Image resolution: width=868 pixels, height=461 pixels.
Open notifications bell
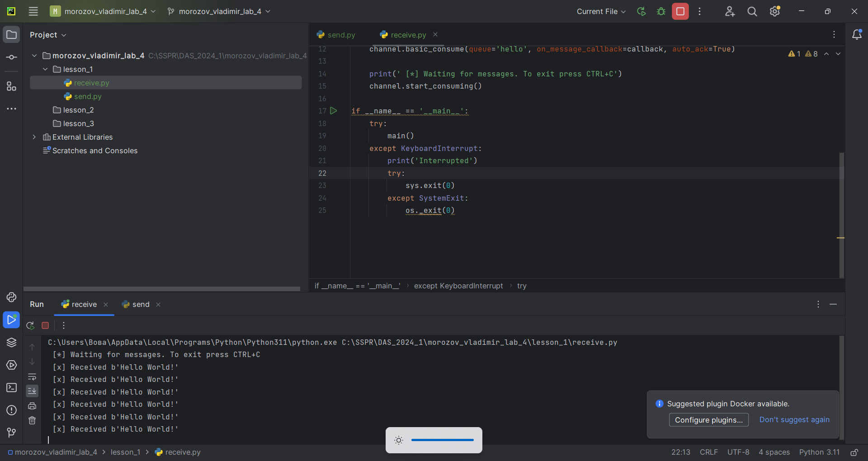pos(857,34)
